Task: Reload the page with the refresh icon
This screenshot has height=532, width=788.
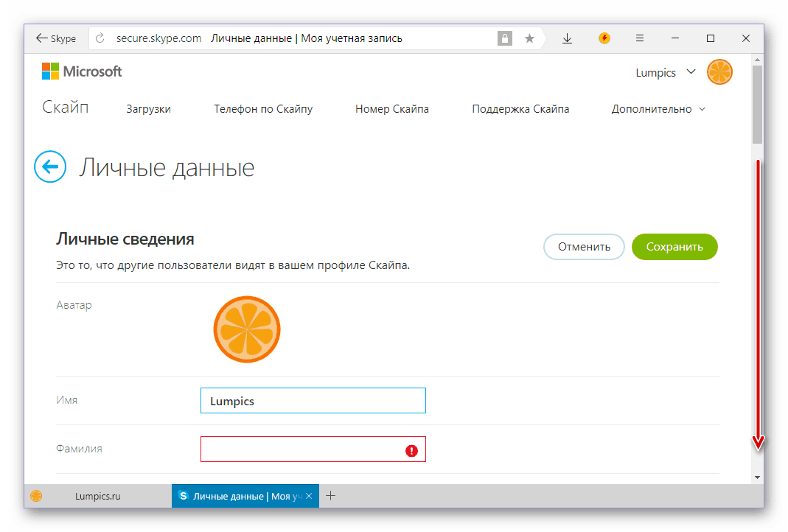Action: click(100, 38)
